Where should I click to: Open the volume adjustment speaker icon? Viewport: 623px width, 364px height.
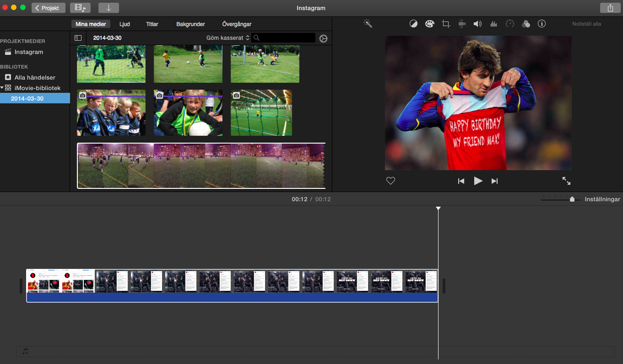[x=477, y=24]
